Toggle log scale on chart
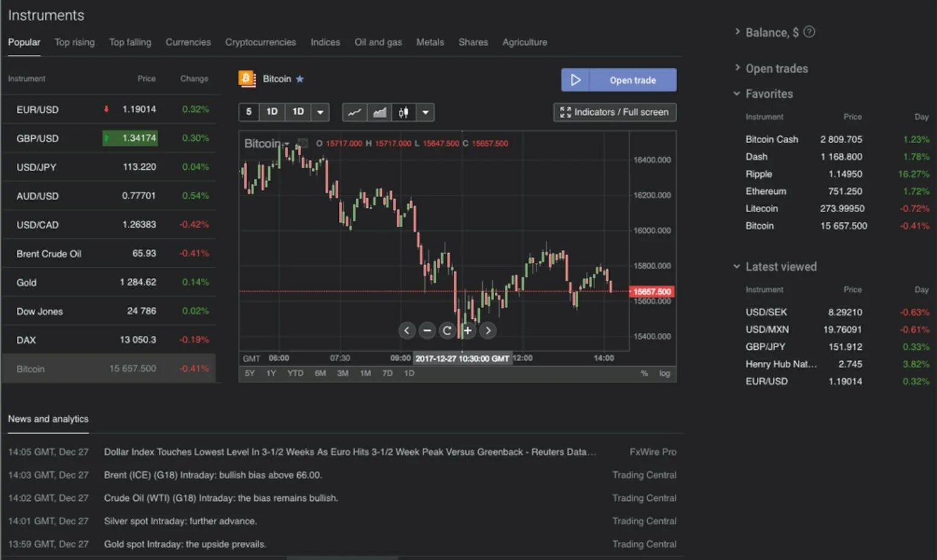Image resolution: width=937 pixels, height=560 pixels. pos(665,373)
